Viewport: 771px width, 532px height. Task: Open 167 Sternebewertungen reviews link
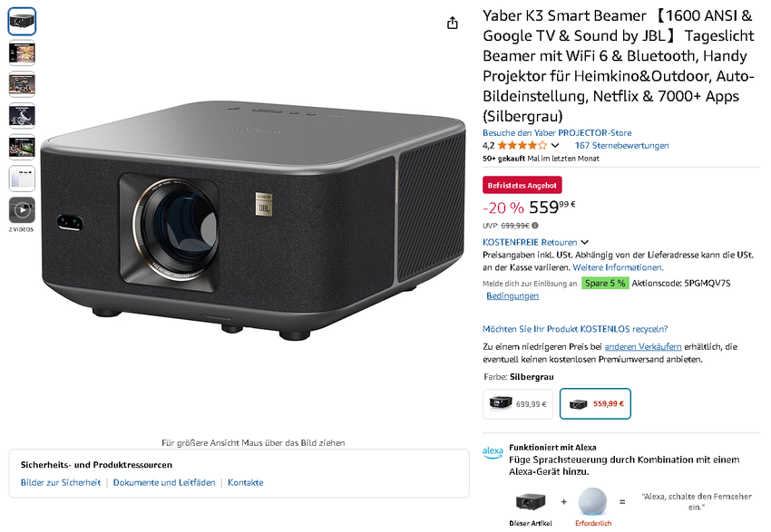(621, 145)
